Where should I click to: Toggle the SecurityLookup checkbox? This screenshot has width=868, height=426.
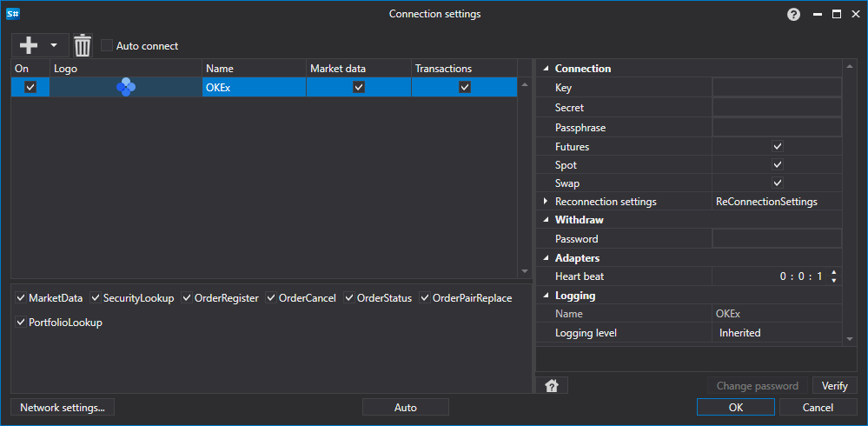[96, 298]
